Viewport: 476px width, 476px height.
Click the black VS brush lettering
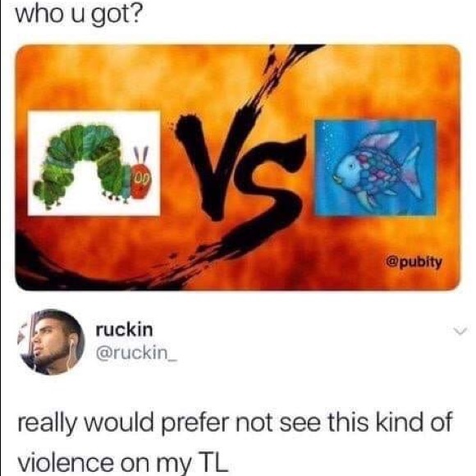[240, 170]
